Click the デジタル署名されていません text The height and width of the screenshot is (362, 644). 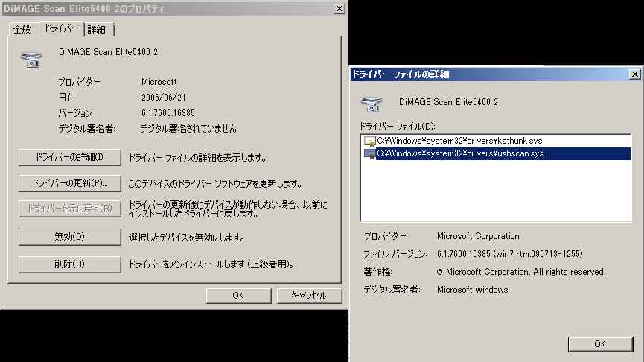(x=188, y=129)
